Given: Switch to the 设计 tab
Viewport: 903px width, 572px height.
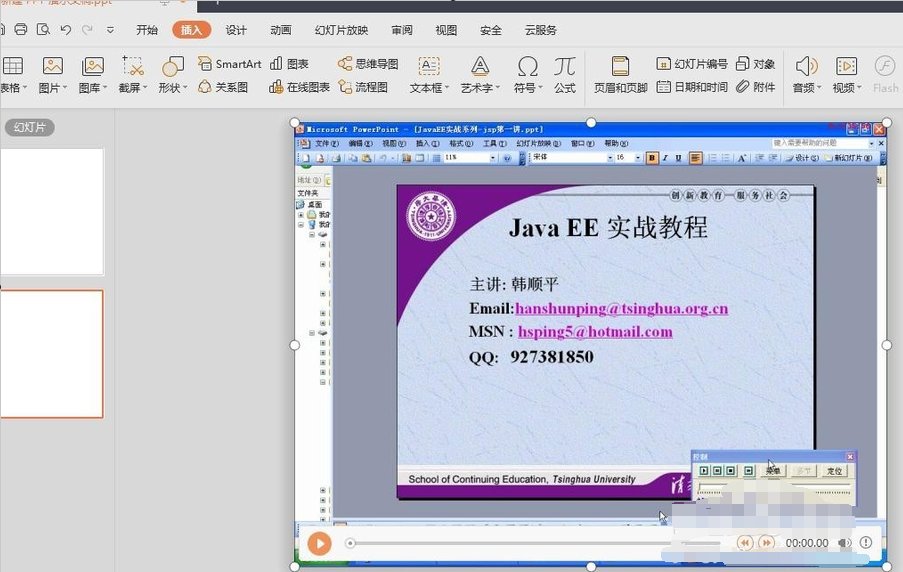Looking at the screenshot, I should pos(236,30).
